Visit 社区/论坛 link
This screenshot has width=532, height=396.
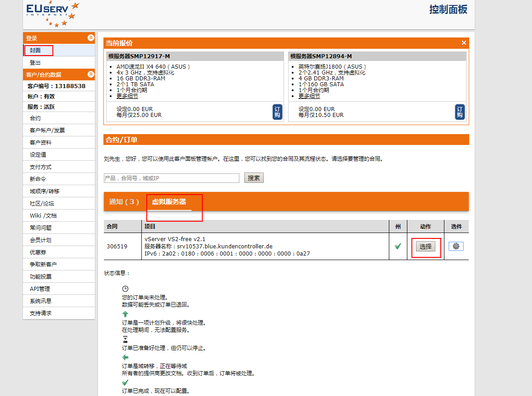coord(42,204)
